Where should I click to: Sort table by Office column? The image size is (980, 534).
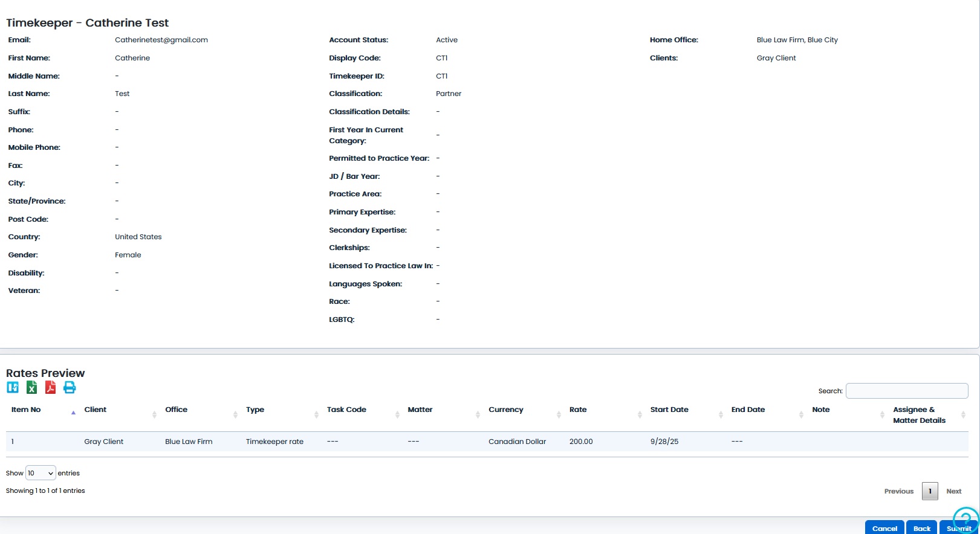pyautogui.click(x=177, y=410)
